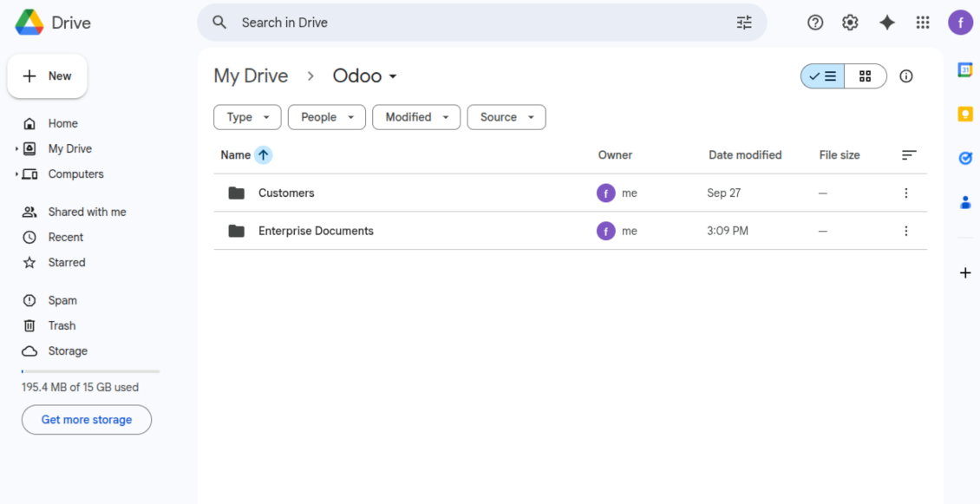Open Google Keep side panel icon
This screenshot has height=504, width=980.
point(965,115)
